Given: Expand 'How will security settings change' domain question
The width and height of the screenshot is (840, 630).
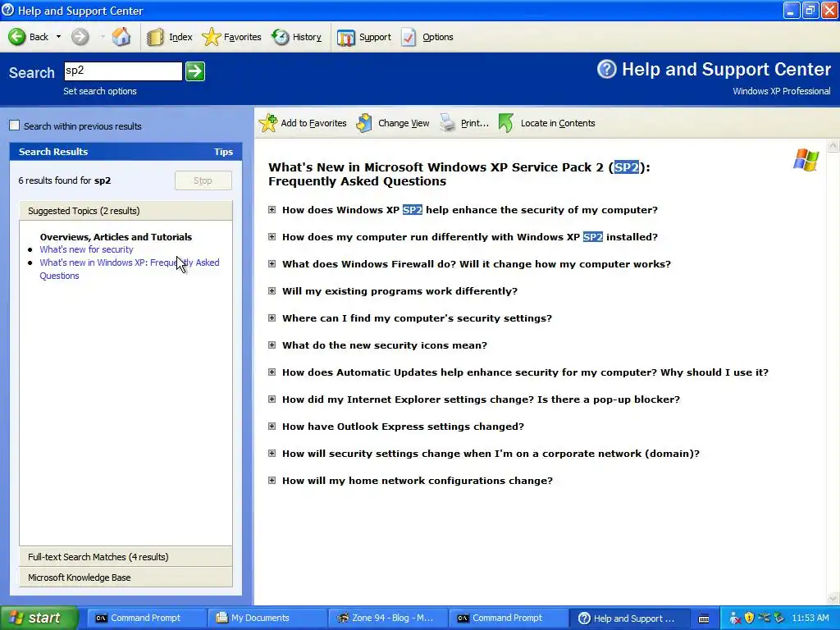Looking at the screenshot, I should point(272,453).
